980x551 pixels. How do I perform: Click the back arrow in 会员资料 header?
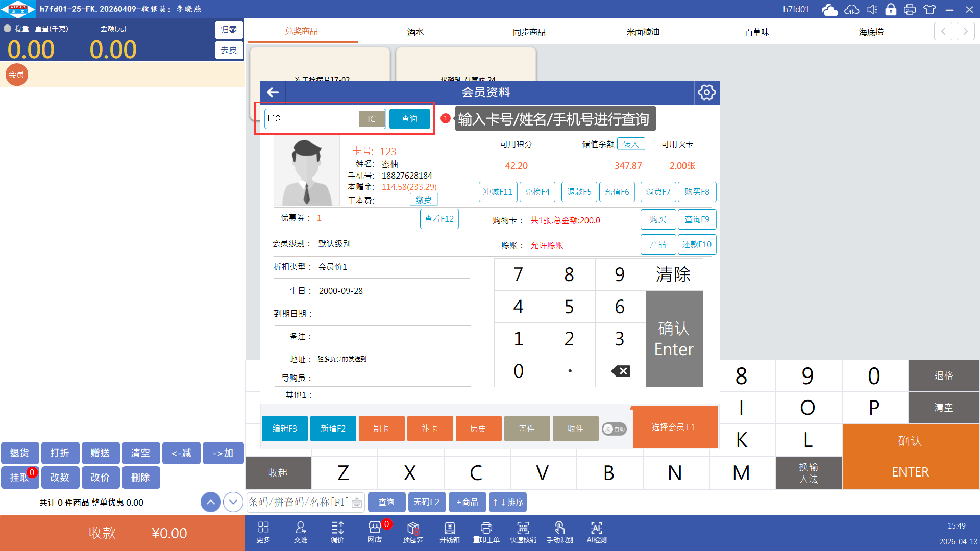click(273, 92)
